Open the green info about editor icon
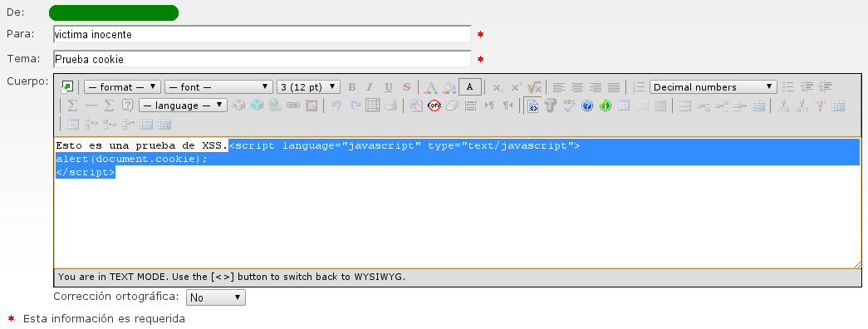 point(606,106)
